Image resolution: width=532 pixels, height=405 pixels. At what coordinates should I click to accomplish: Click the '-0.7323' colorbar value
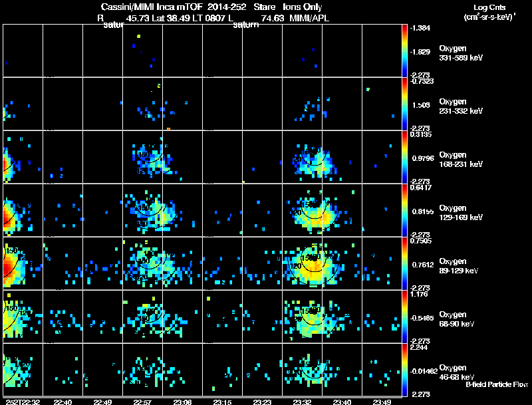(422, 81)
